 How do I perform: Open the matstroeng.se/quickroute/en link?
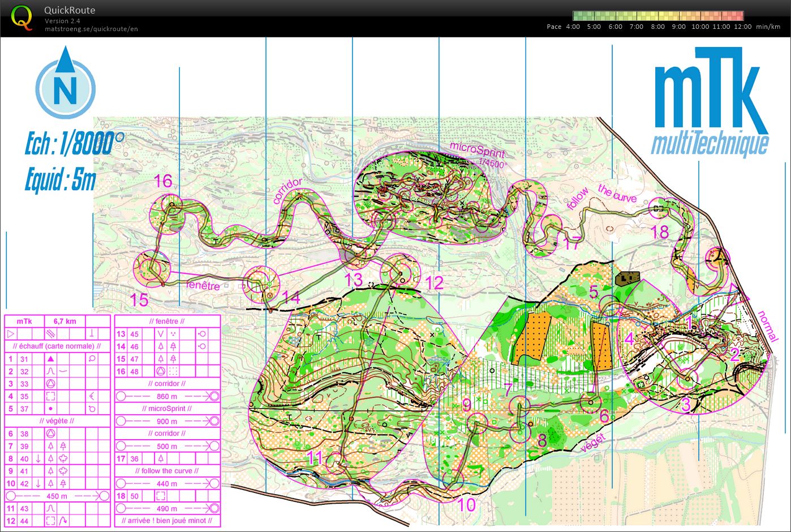point(91,29)
